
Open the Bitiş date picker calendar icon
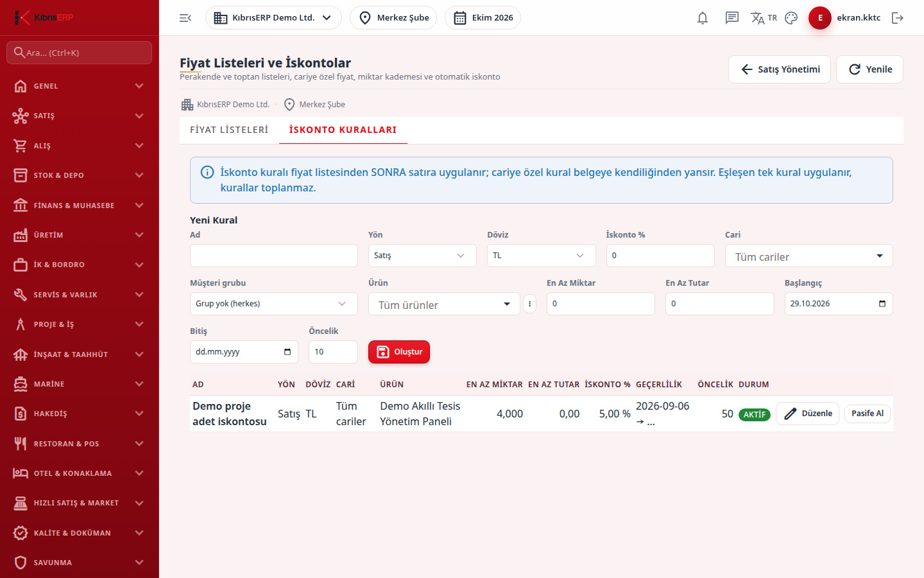pyautogui.click(x=287, y=352)
